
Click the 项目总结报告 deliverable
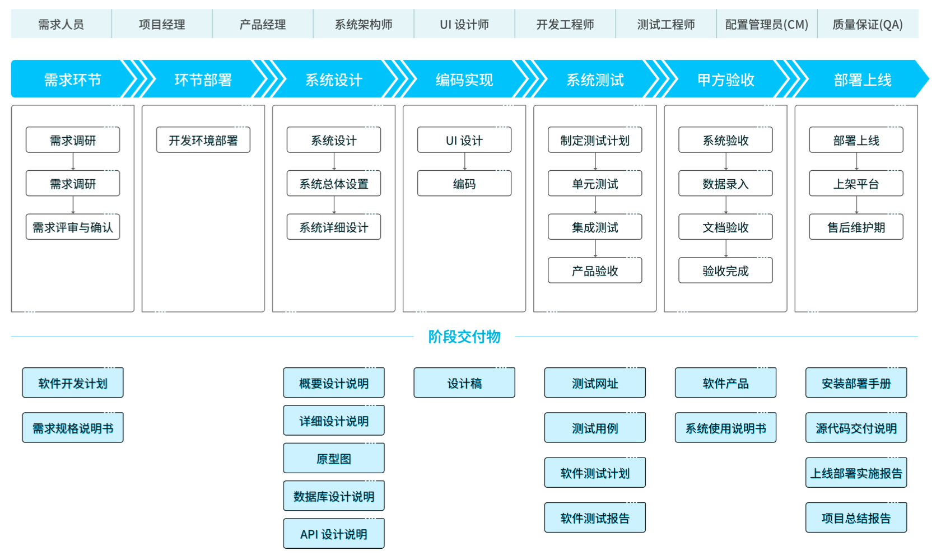(856, 517)
